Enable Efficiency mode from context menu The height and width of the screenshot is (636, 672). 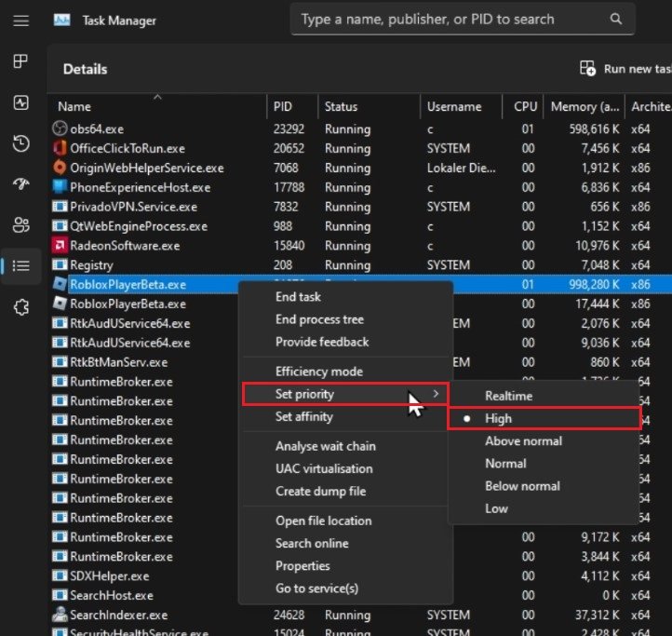345,372
